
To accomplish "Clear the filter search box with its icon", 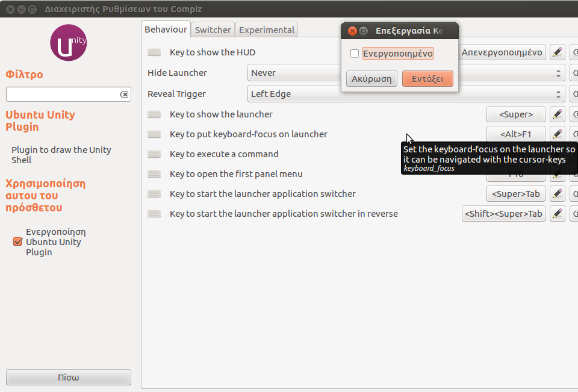I will (x=124, y=95).
